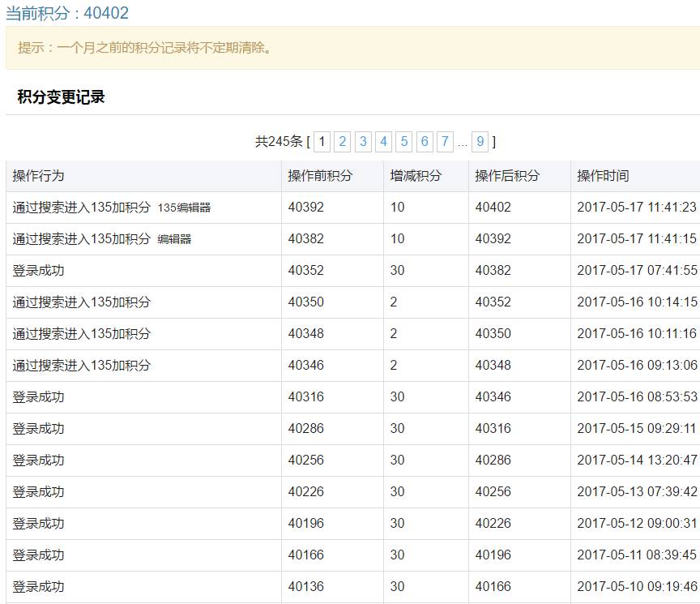The width and height of the screenshot is (700, 604).
Task: Select page 5 in pagination
Action: pyautogui.click(x=404, y=142)
